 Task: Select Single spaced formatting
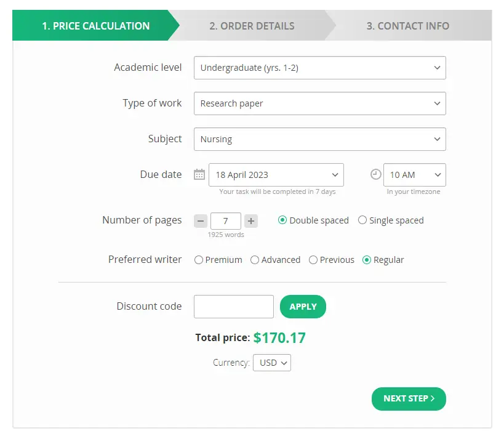pos(362,220)
